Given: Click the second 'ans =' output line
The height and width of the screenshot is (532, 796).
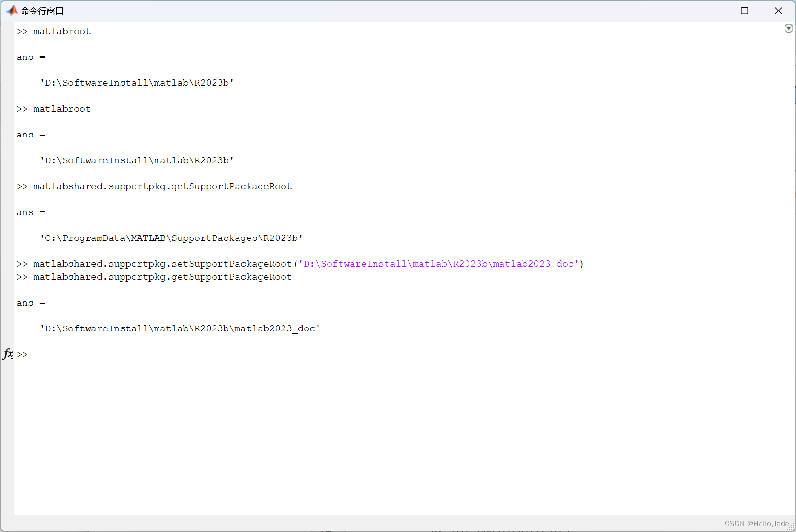Looking at the screenshot, I should click(x=31, y=135).
